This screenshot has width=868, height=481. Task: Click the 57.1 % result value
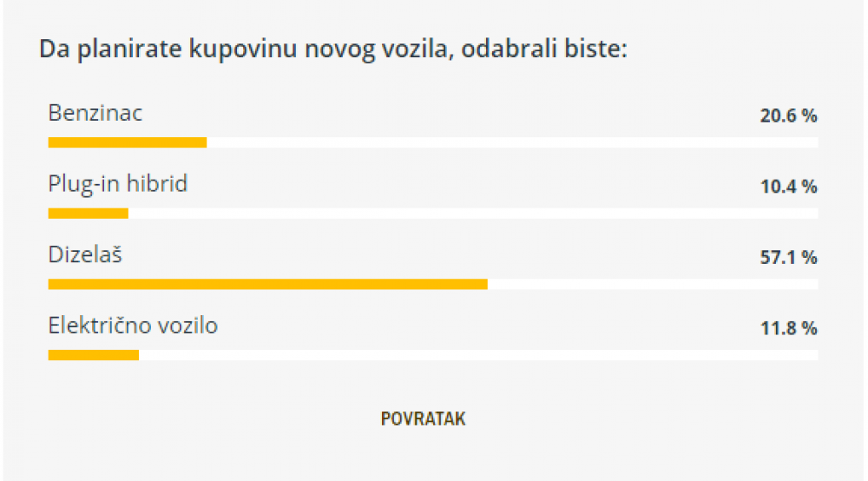[788, 257]
